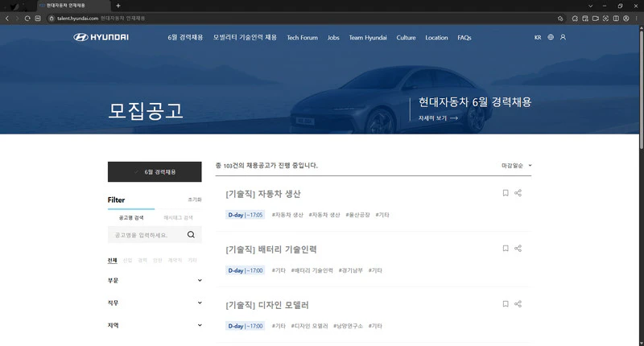
Task: Open the [기술직] 배터리 기술인력 posting
Action: click(x=271, y=249)
